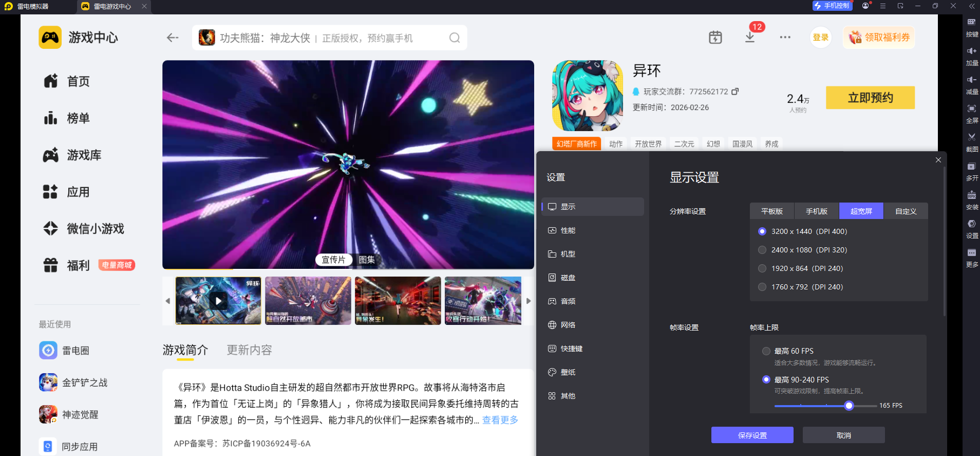980x456 pixels.
Task: Open 机型 settings category
Action: click(x=593, y=254)
